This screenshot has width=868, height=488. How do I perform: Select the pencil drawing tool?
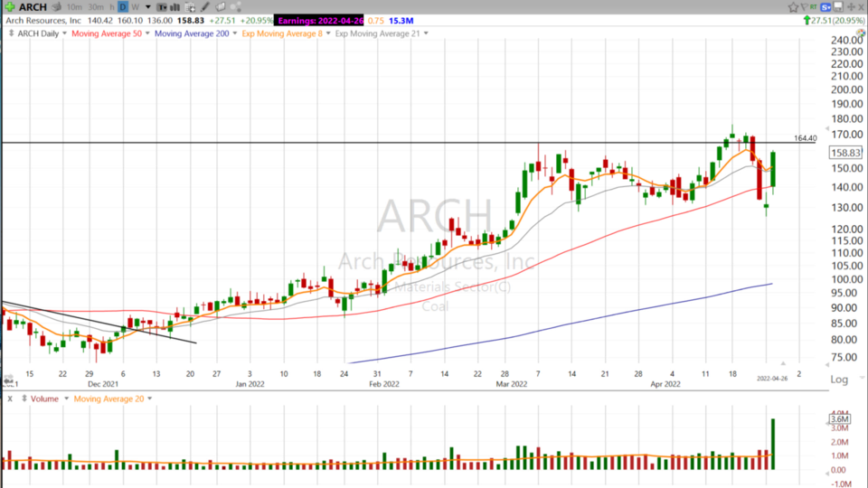pyautogui.click(x=205, y=7)
